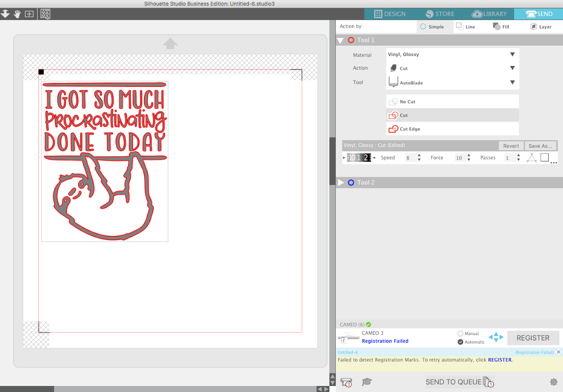This screenshot has height=392, width=563.
Task: Switch to the DESIGN tab
Action: click(x=390, y=14)
